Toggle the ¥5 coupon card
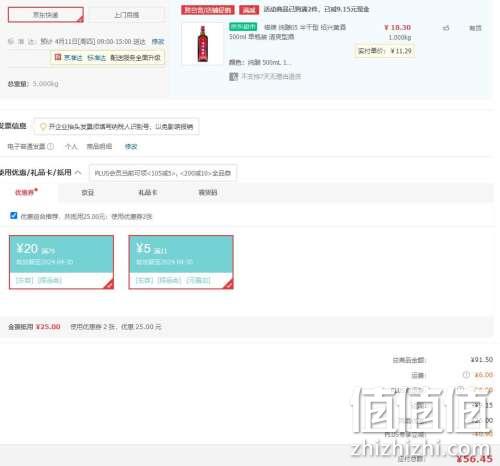The image size is (500, 466). 181,262
